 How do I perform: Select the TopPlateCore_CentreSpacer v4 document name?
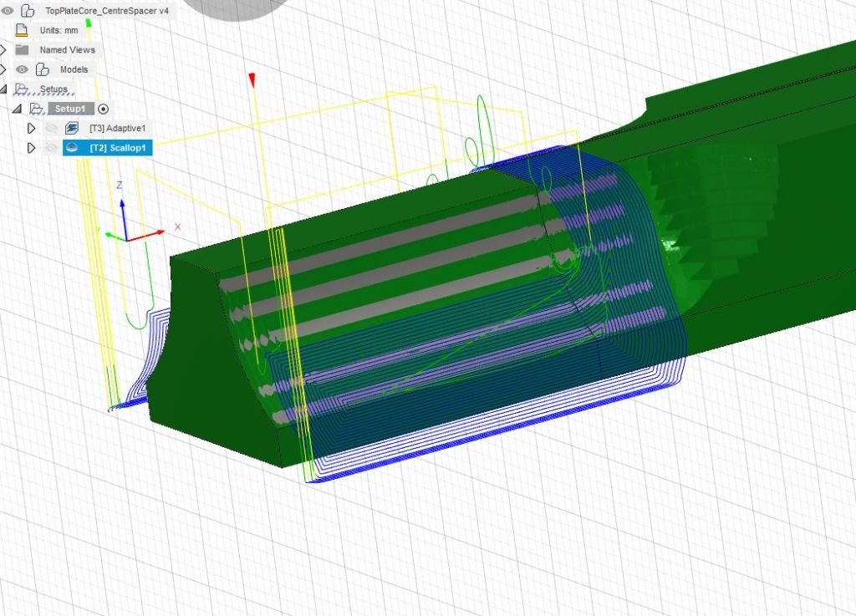click(107, 10)
